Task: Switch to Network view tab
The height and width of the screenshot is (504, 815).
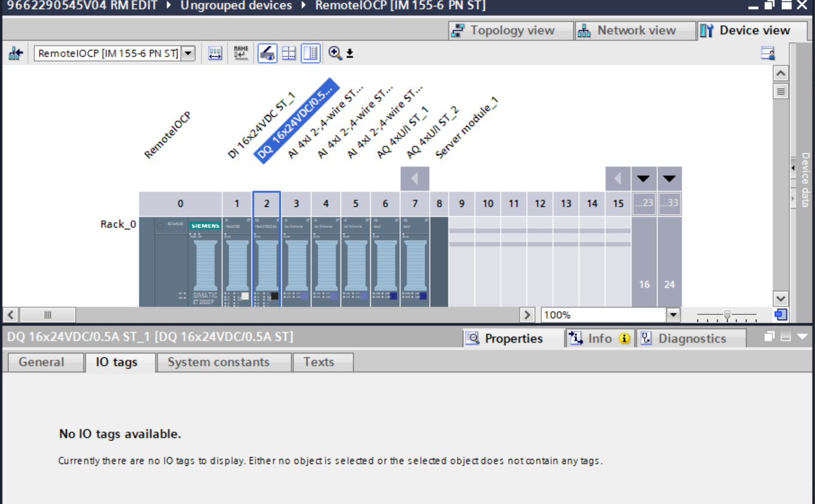Action: (635, 31)
